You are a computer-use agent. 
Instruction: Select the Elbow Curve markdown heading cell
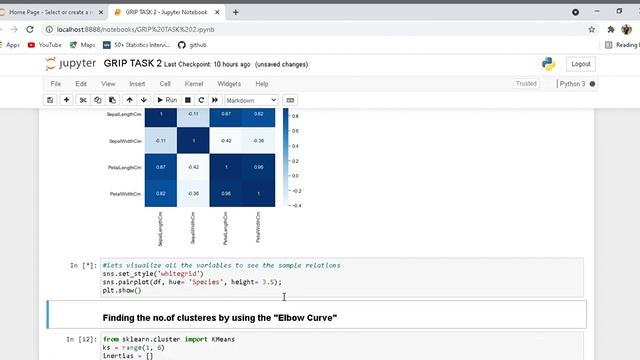coord(317,314)
